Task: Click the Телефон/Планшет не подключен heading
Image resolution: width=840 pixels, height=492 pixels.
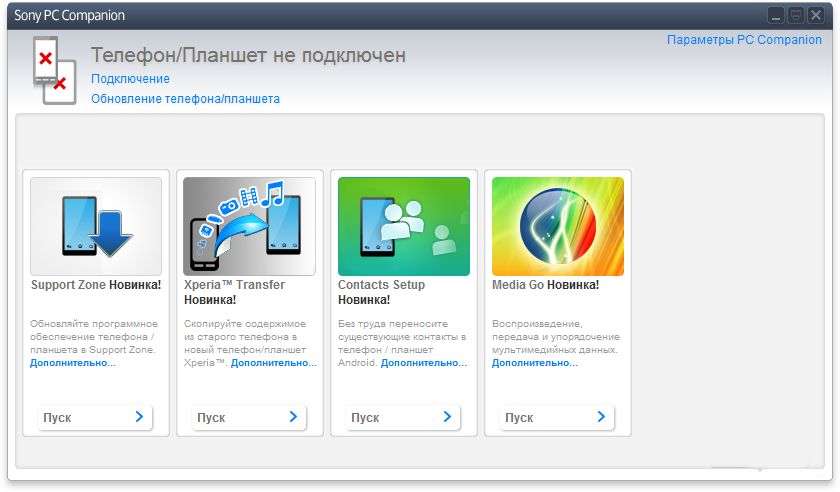Action: coord(249,55)
